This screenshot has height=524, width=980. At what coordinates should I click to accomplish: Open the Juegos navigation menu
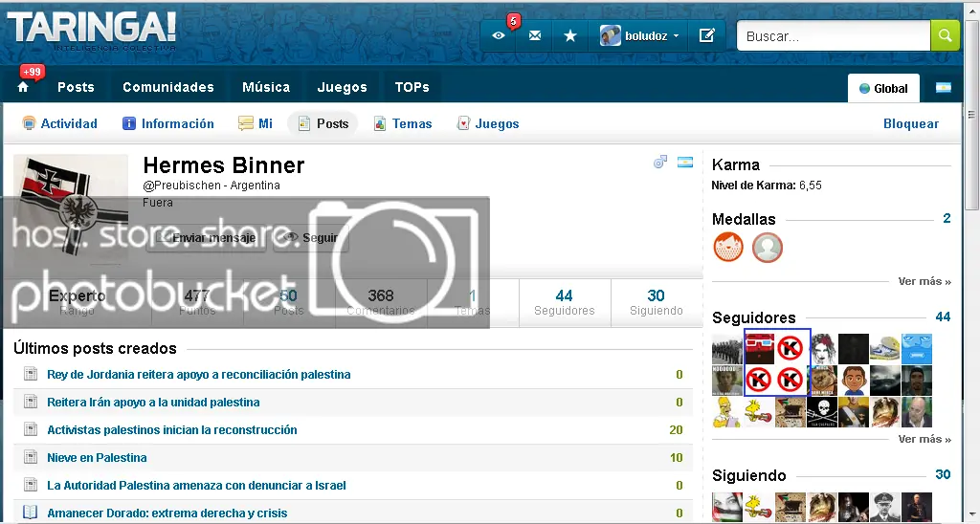pos(343,87)
